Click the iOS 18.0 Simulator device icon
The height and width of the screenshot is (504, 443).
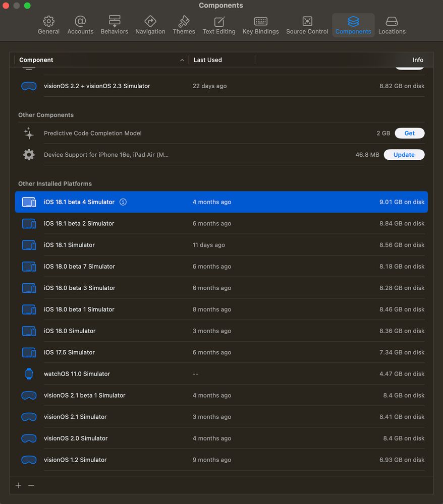[x=29, y=331]
